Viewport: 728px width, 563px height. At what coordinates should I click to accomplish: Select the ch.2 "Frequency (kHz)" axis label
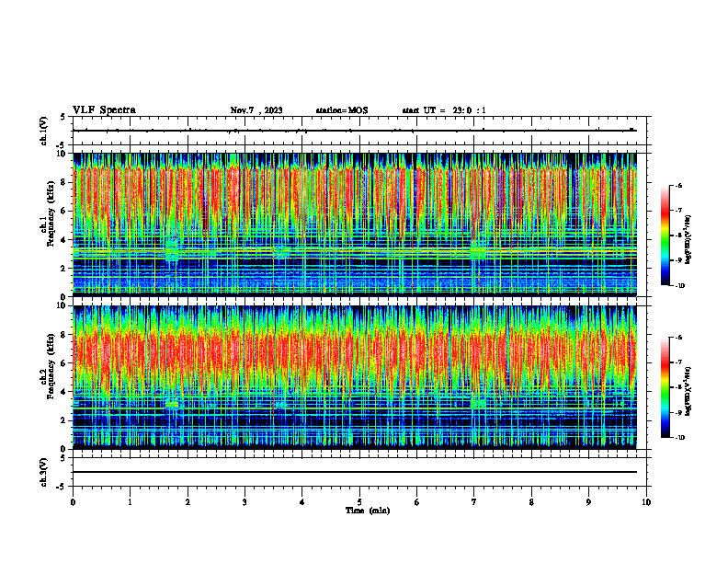[x=51, y=366]
